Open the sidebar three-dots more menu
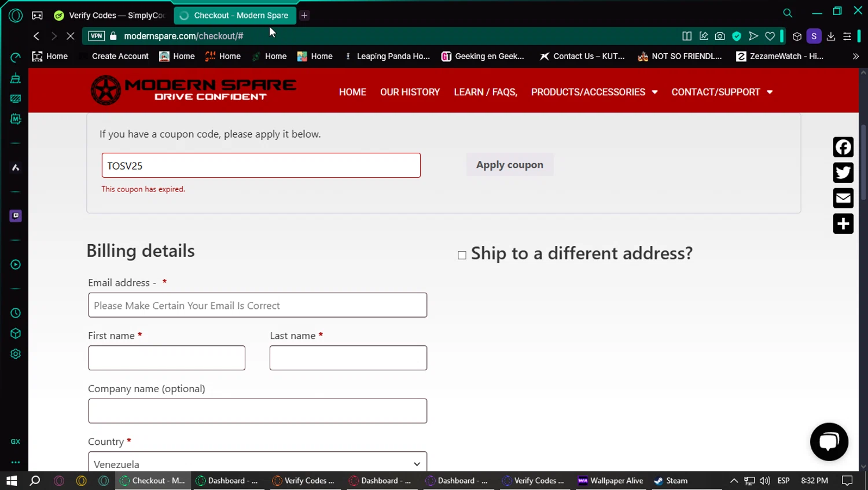 16,462
